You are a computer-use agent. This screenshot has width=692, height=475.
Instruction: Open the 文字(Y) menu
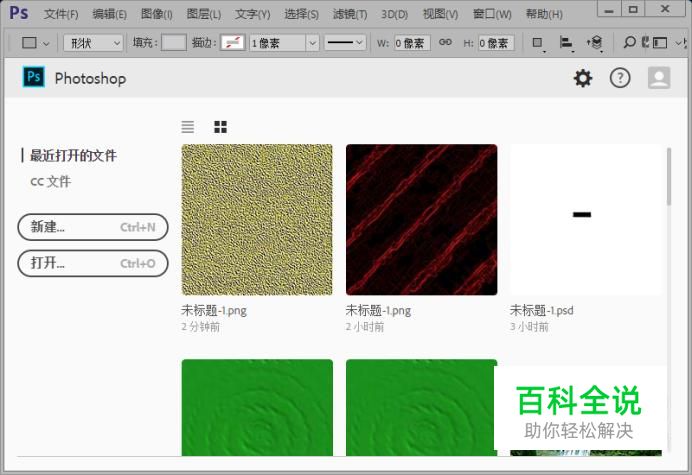point(252,14)
